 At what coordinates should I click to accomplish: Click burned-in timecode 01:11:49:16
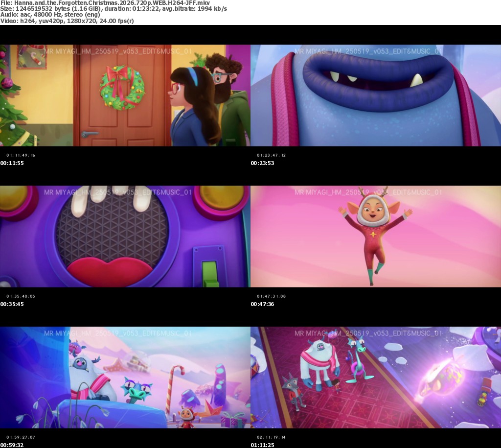click(21, 155)
